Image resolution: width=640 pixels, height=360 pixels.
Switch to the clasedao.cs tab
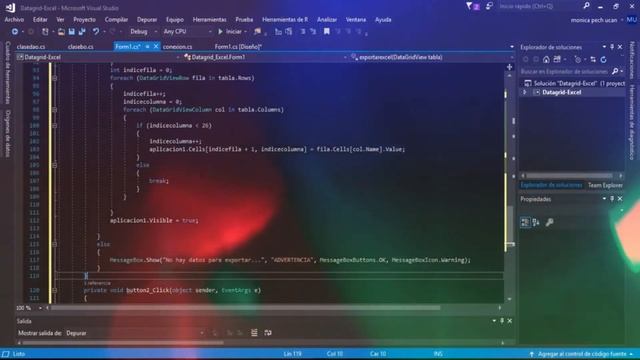pyautogui.click(x=31, y=47)
